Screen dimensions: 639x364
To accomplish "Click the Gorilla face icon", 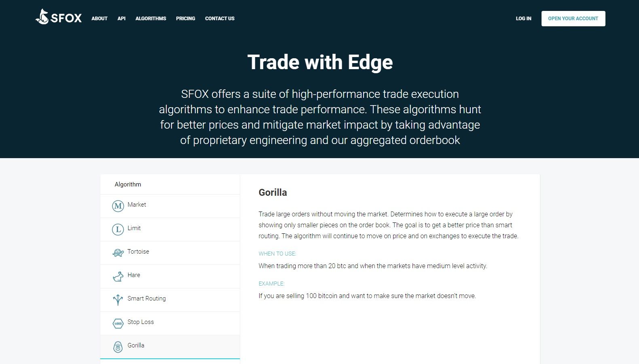I will pos(118,347).
